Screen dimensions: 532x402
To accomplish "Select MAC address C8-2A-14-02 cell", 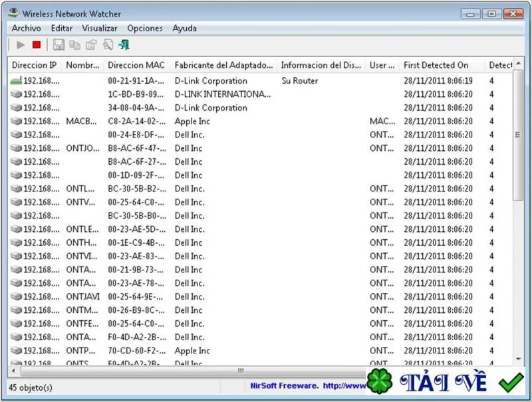I will (137, 121).
